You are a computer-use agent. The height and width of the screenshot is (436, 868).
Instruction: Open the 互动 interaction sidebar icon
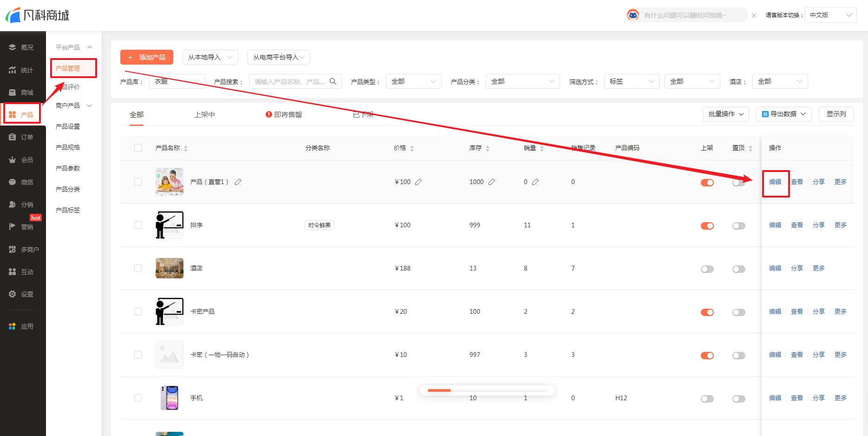tap(13, 271)
